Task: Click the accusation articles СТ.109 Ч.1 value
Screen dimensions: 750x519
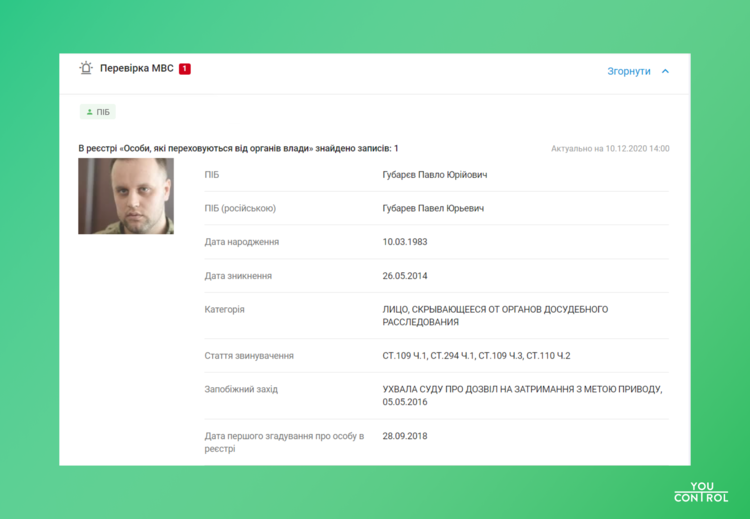Action: click(x=476, y=356)
